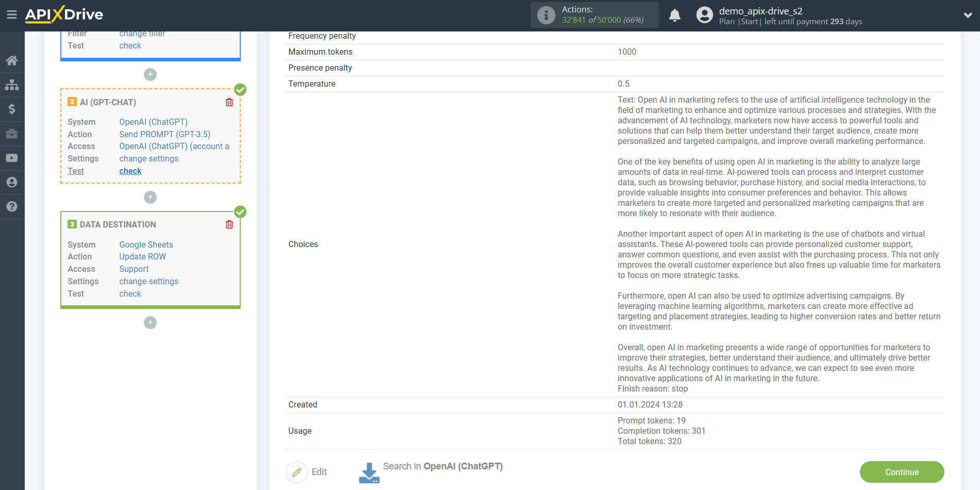Click the Finish reason: stop text
The image size is (980, 490).
pos(653,388)
